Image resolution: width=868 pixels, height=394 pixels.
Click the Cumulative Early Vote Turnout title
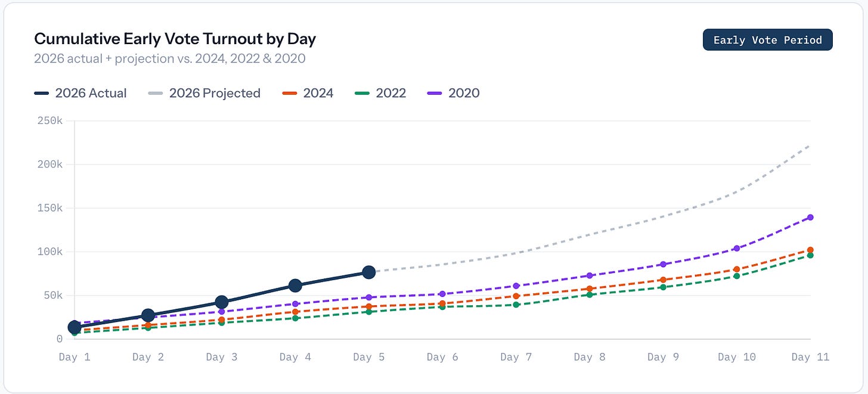click(175, 39)
